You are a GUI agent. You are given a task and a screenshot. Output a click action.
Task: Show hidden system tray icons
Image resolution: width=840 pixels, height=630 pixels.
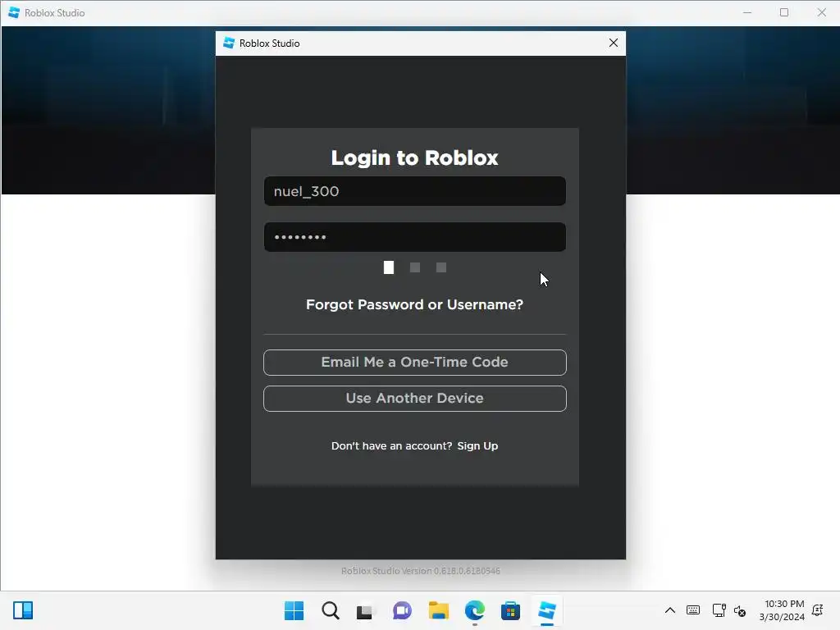click(669, 610)
